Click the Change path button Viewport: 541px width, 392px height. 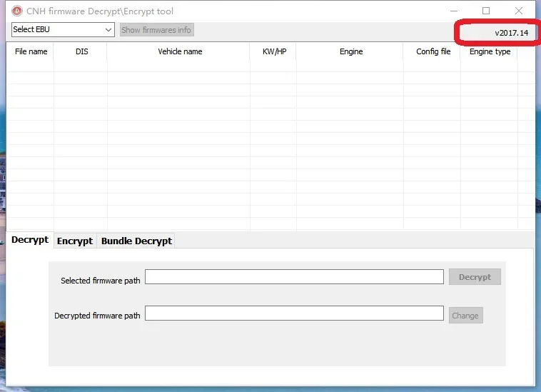(x=466, y=316)
